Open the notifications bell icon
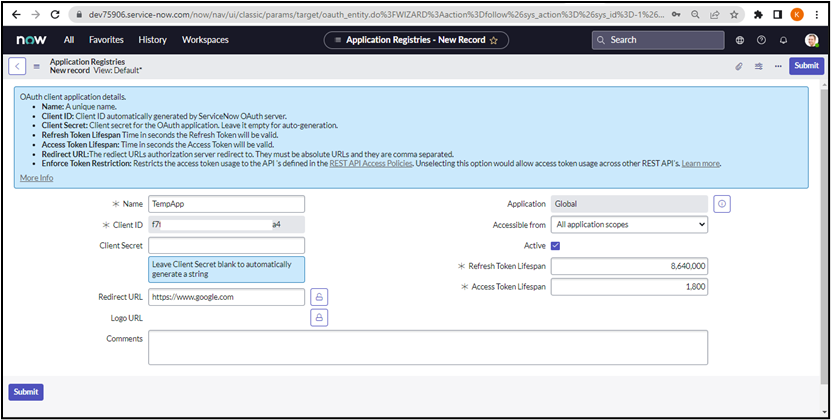This screenshot has height=420, width=831. pyautogui.click(x=784, y=40)
